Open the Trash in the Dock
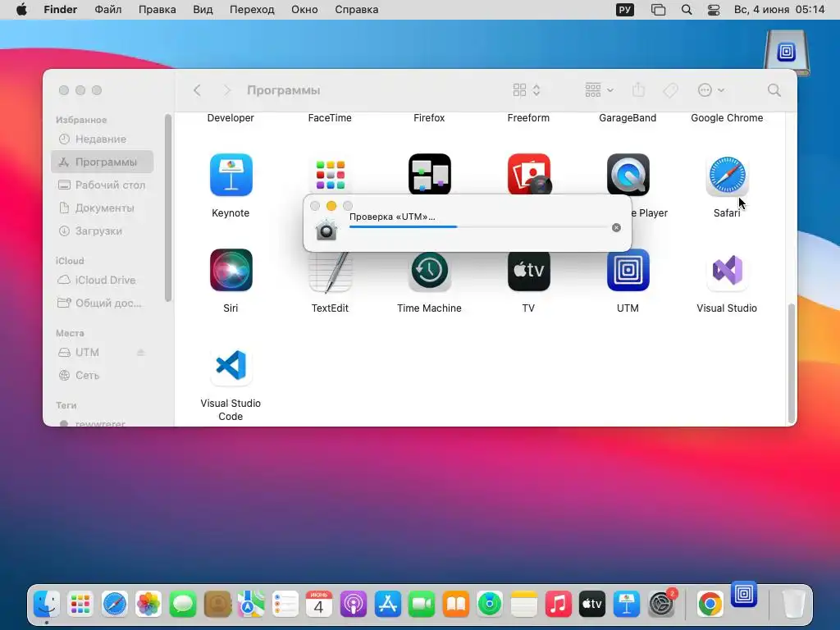Screen dimensions: 840x630 click(x=793, y=605)
